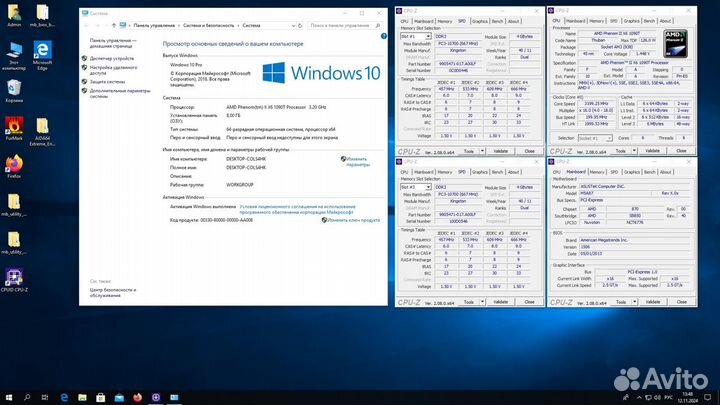Expand the Tools arrow in the Slot #3 CPU-Z window

coord(482,302)
